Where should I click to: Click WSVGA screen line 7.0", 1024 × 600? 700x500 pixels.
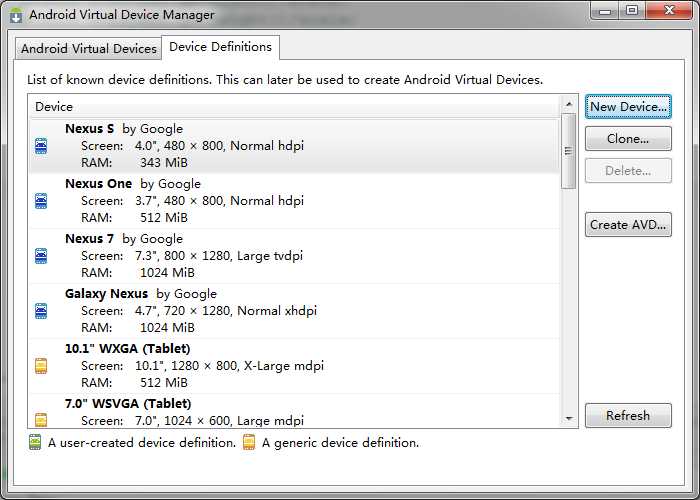click(192, 421)
